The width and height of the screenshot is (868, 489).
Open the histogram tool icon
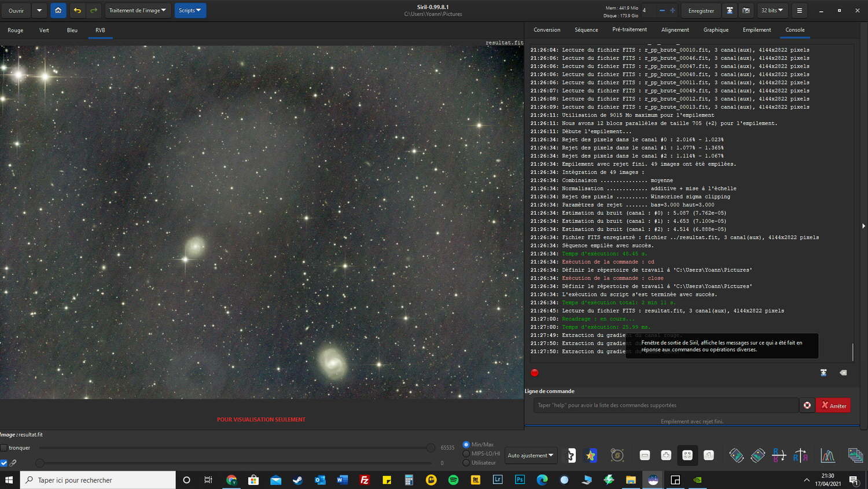coord(827,455)
